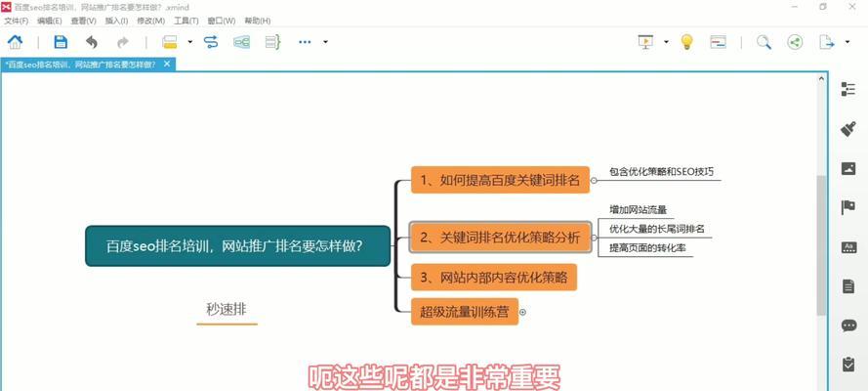
Task: Select the floating topic 秒速排
Action: [x=227, y=310]
